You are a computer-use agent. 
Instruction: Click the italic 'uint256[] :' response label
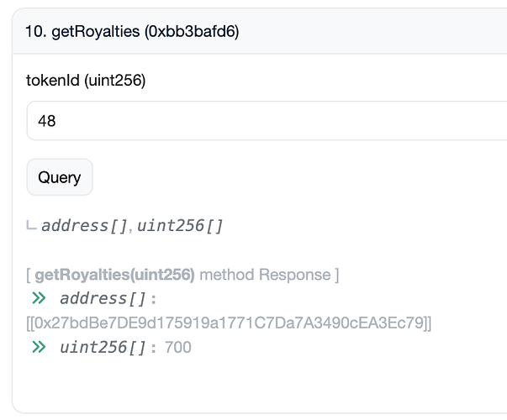click(x=108, y=347)
